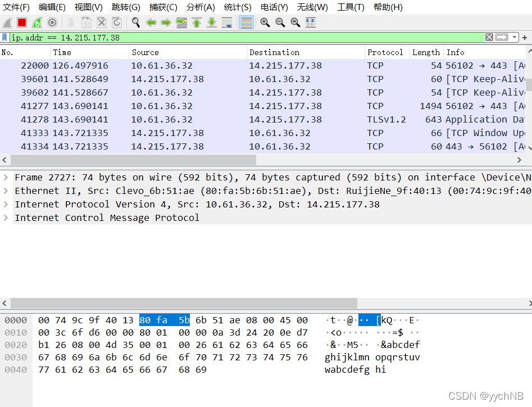Click the packet list horizontal scrollbar thumb
Screen dimensions: 532x407
point(133,160)
